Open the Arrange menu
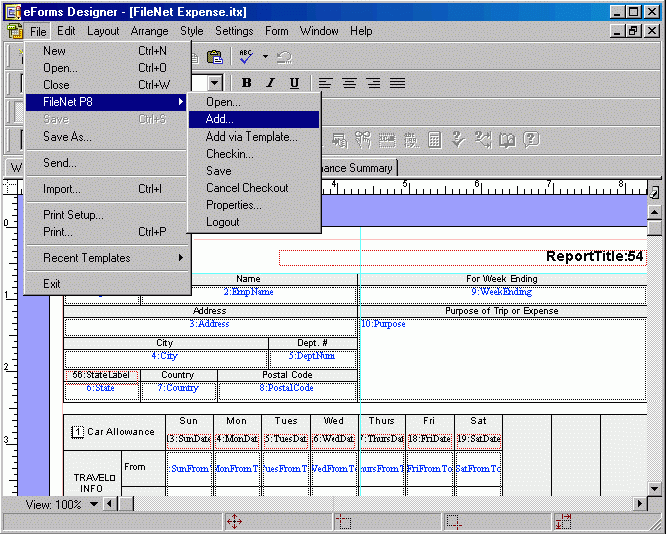 point(149,31)
